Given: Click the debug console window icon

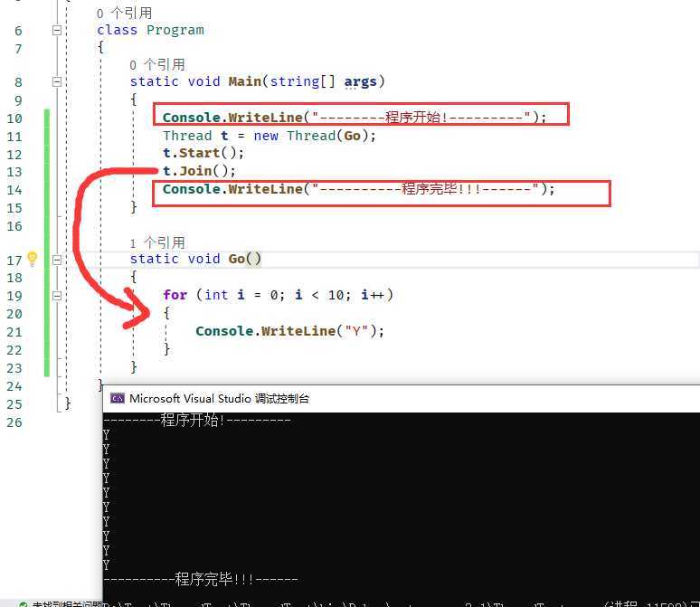Looking at the screenshot, I should coord(118,398).
